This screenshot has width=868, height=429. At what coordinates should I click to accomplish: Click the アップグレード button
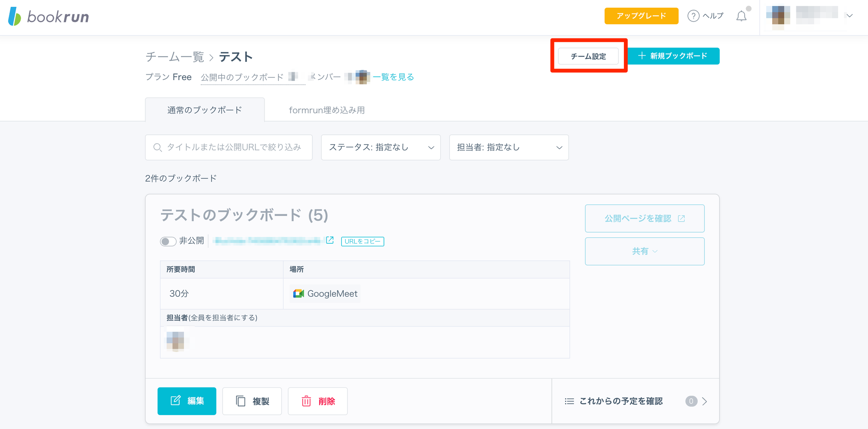click(x=641, y=16)
